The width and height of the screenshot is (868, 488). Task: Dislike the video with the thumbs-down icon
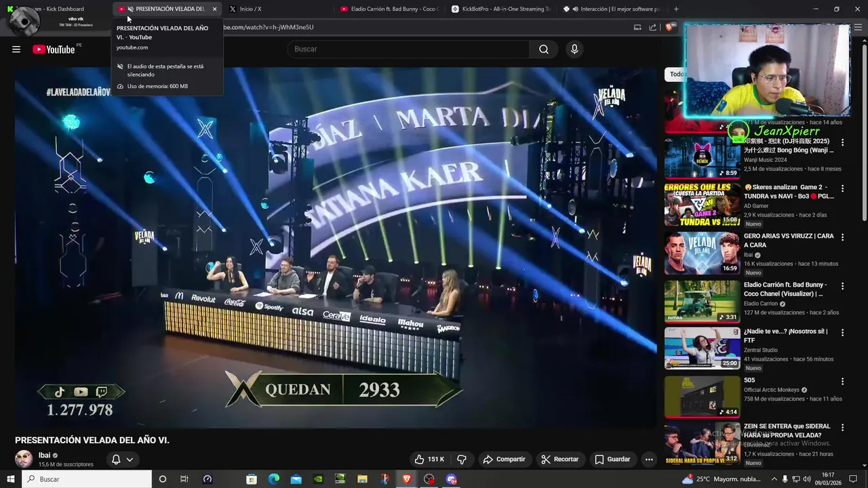[x=462, y=459]
